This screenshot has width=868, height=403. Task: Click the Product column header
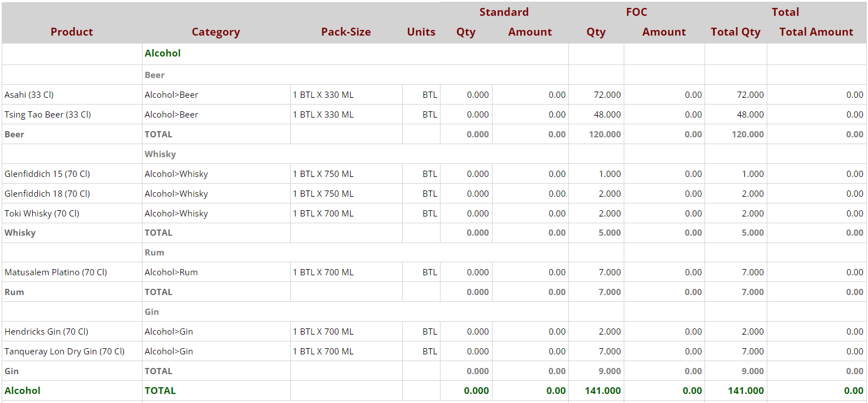pos(71,32)
